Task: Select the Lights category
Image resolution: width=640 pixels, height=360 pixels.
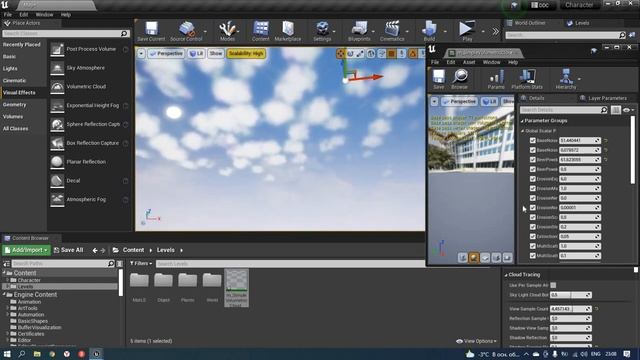Action: 10,69
